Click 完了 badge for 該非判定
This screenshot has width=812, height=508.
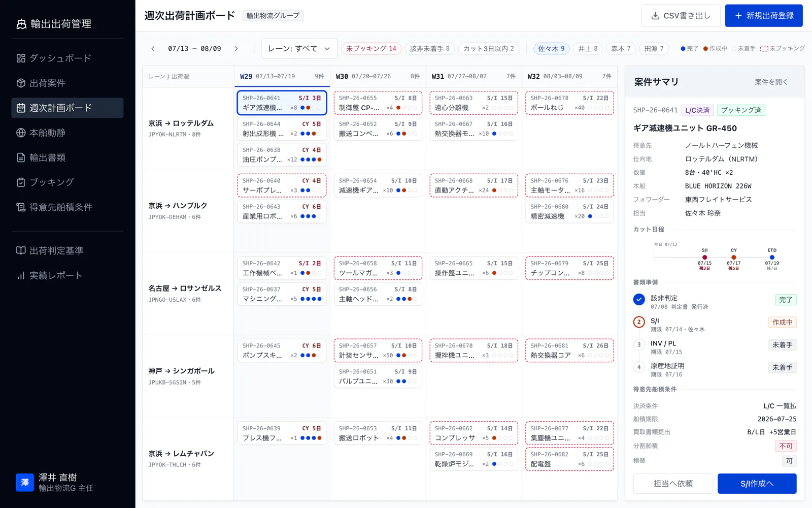tap(786, 300)
